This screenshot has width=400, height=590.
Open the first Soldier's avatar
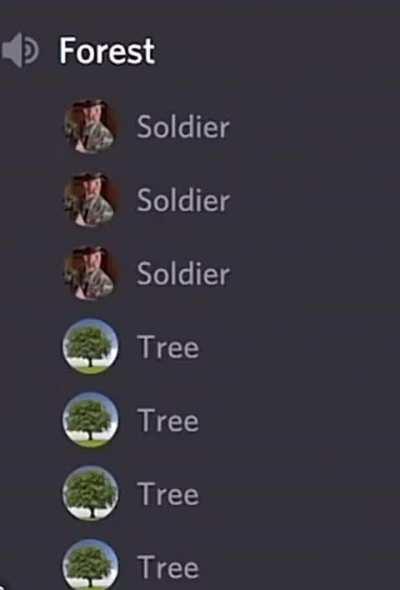pos(91,126)
